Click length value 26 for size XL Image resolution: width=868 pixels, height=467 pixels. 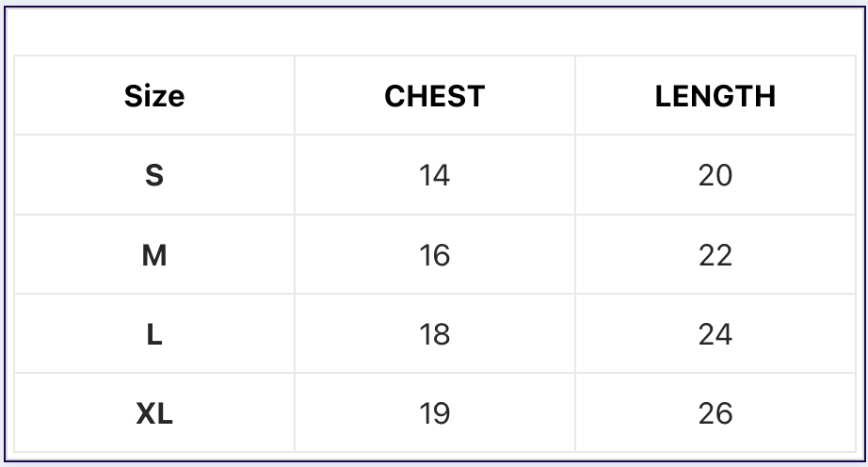[715, 412]
